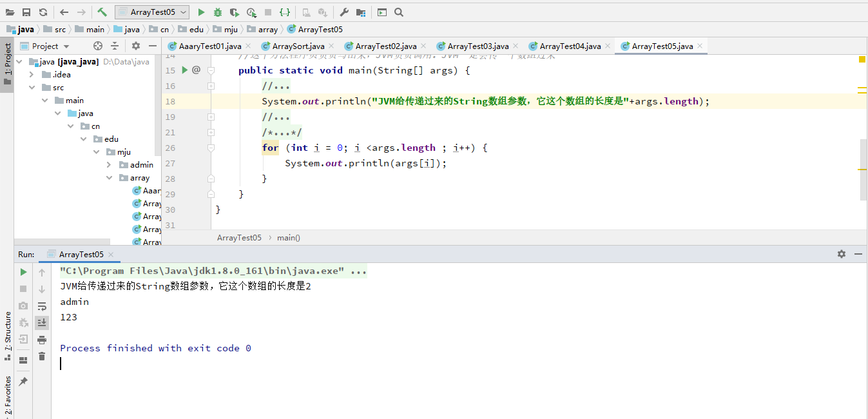Image resolution: width=868 pixels, height=419 pixels.
Task: Expand the .idea folder
Action: point(30,74)
